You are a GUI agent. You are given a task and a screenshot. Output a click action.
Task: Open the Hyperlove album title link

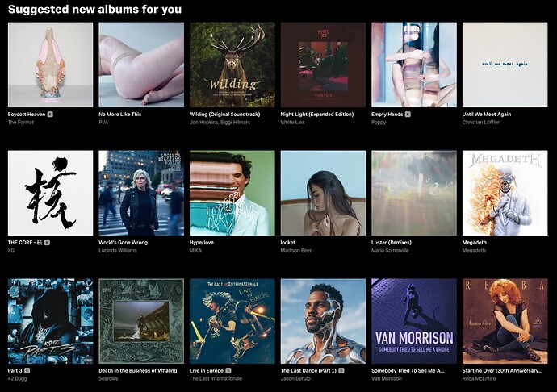pyautogui.click(x=202, y=243)
